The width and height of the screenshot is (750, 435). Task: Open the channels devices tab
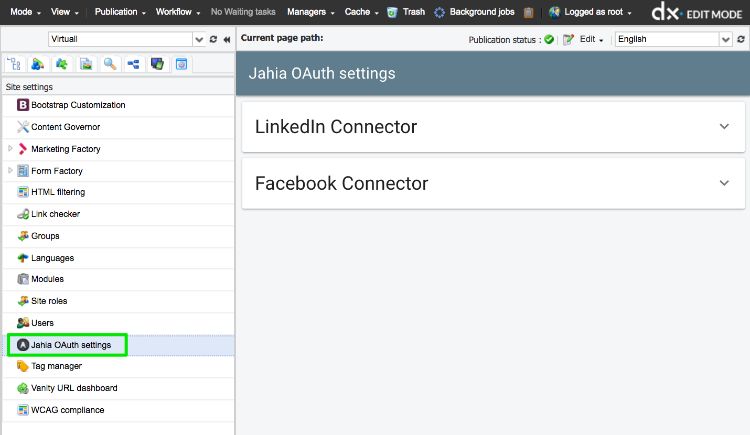coord(157,64)
